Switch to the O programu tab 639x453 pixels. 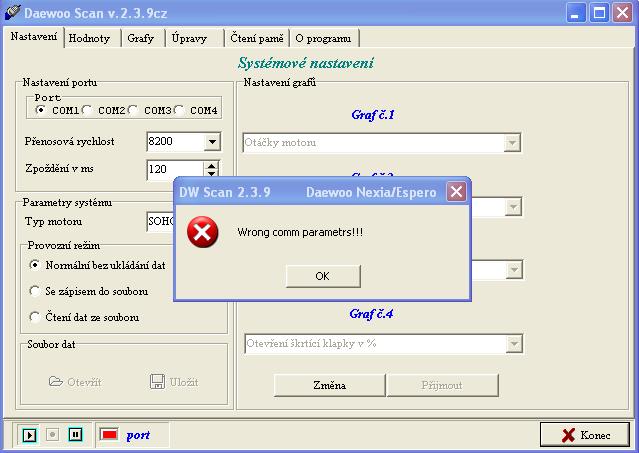coord(324,39)
